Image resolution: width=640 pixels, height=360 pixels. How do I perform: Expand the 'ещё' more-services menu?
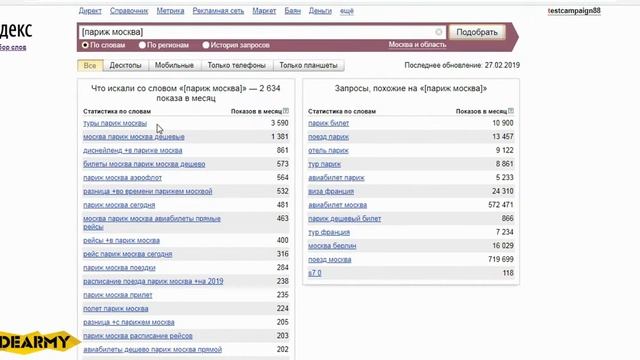tap(347, 11)
